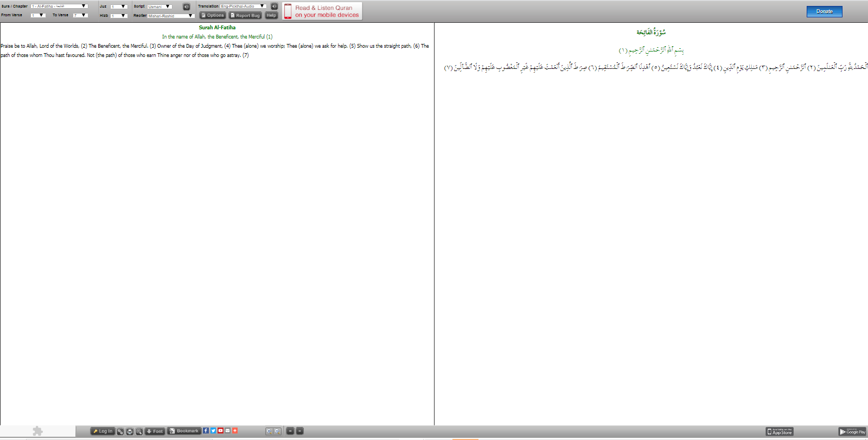Share on Twitter icon
Screen dimensions: 868x440
[213, 431]
